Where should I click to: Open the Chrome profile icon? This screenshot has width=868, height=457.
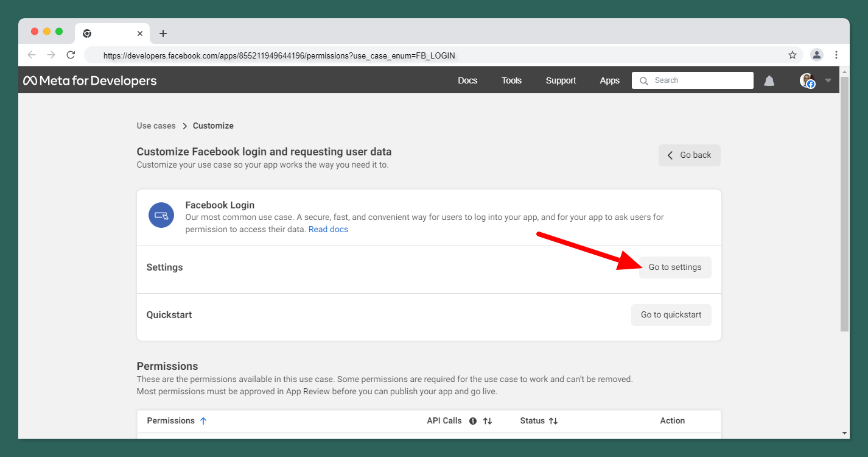click(817, 55)
